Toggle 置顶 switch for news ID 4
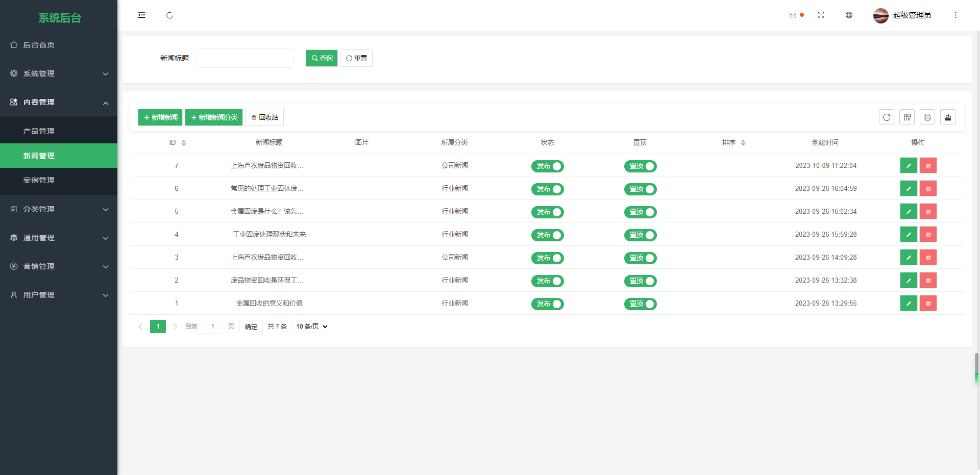Image resolution: width=980 pixels, height=475 pixels. tap(640, 235)
